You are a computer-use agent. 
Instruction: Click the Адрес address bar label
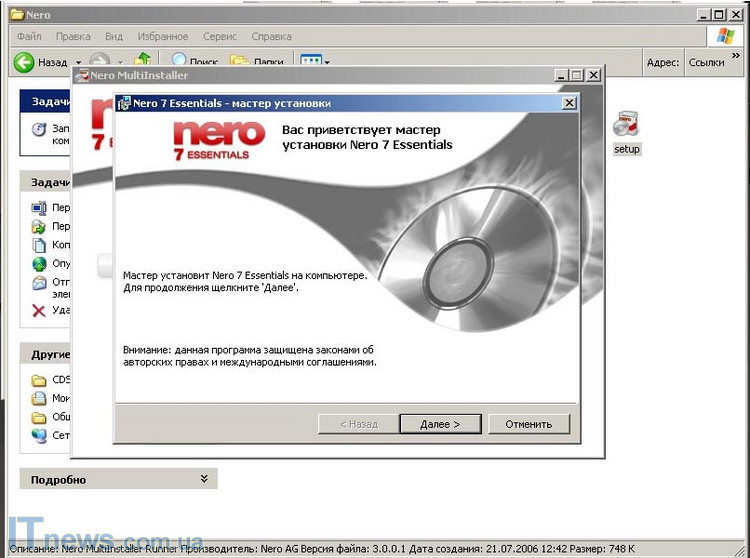point(662,62)
